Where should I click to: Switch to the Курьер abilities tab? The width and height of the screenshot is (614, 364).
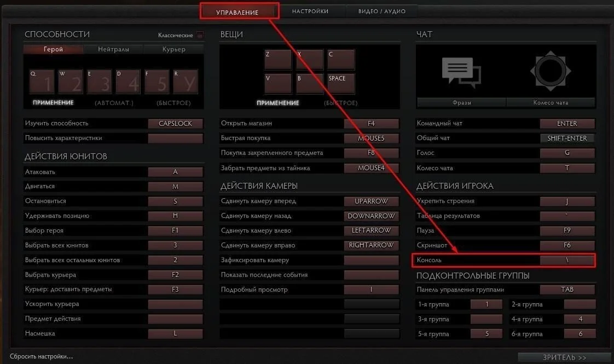[x=174, y=49]
